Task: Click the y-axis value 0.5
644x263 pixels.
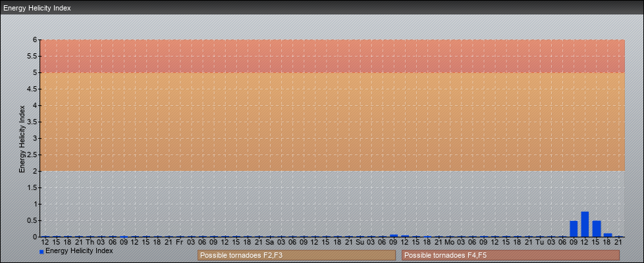Action: pyautogui.click(x=32, y=220)
